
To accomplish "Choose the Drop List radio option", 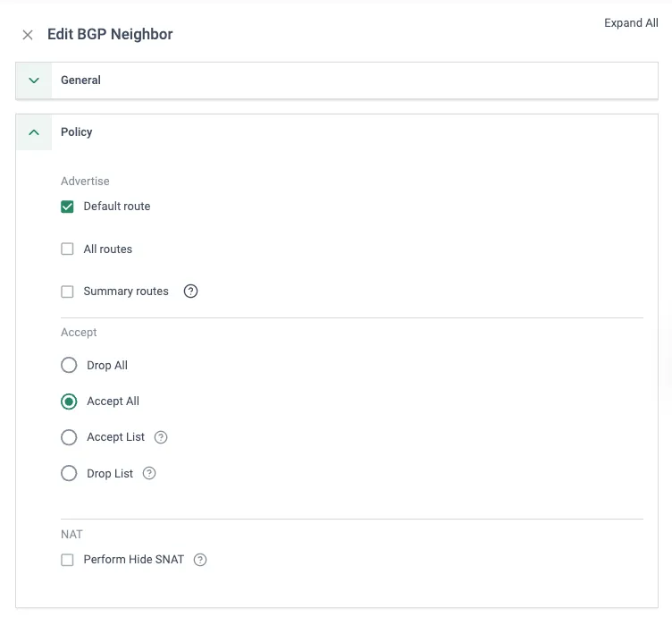I will [69, 473].
